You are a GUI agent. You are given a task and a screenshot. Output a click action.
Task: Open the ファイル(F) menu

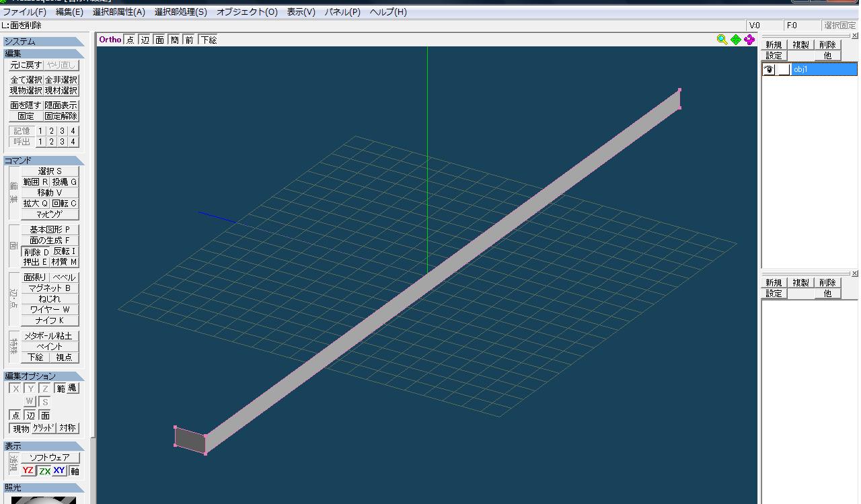pos(25,12)
